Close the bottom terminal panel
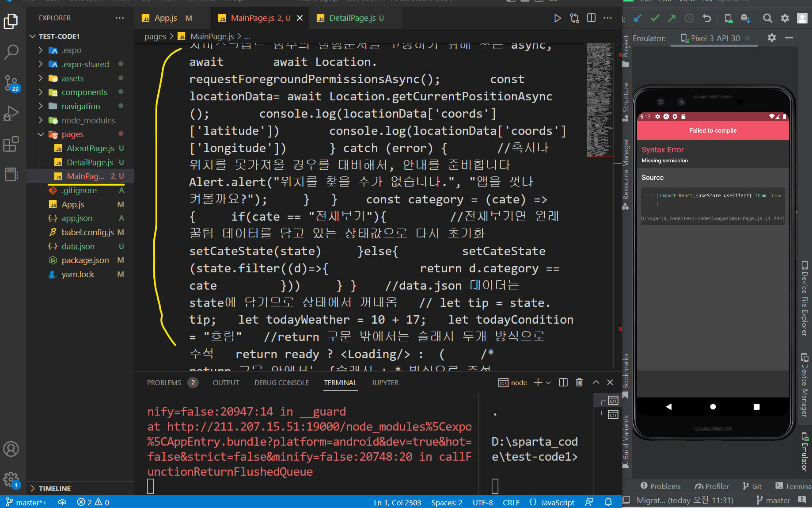This screenshot has height=508, width=812. 610,382
